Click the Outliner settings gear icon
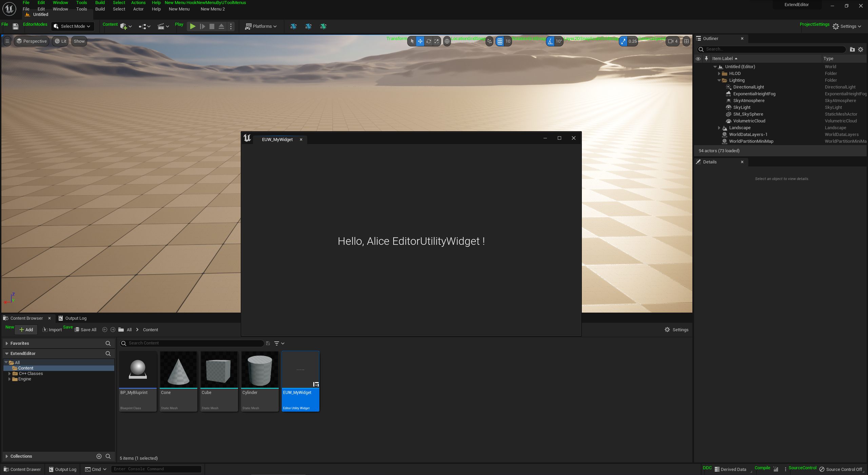This screenshot has height=475, width=868. pos(861,50)
